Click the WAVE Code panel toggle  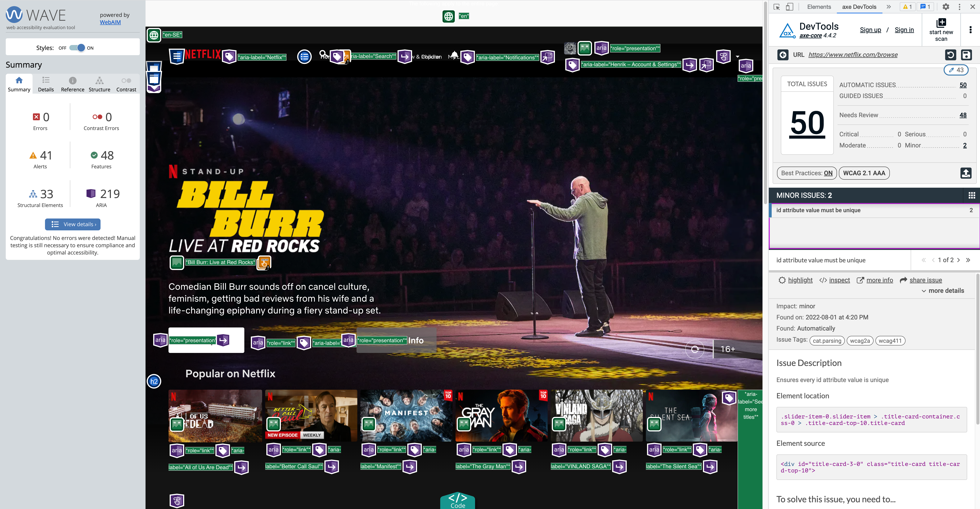click(x=457, y=500)
